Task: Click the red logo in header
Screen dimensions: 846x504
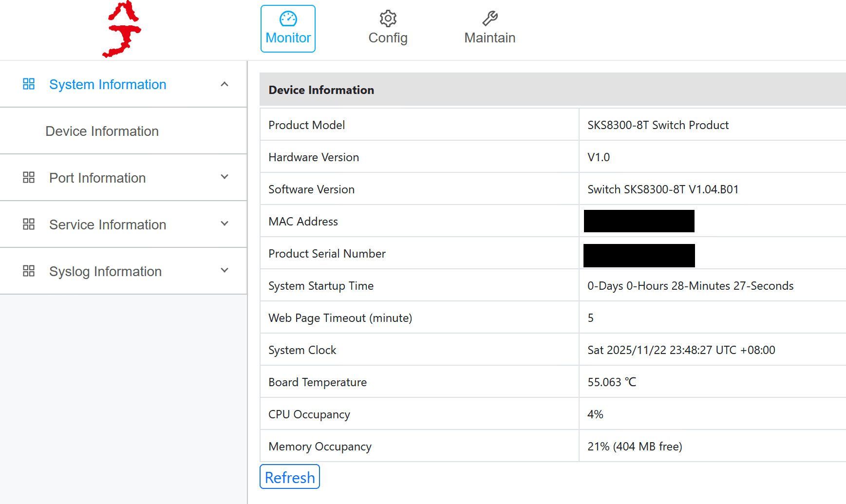Action: (x=122, y=29)
